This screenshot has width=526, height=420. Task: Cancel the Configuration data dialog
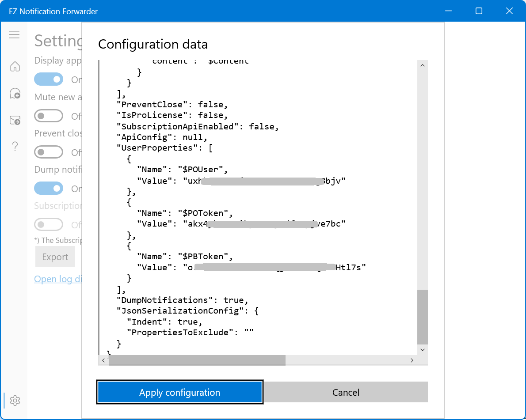click(346, 392)
